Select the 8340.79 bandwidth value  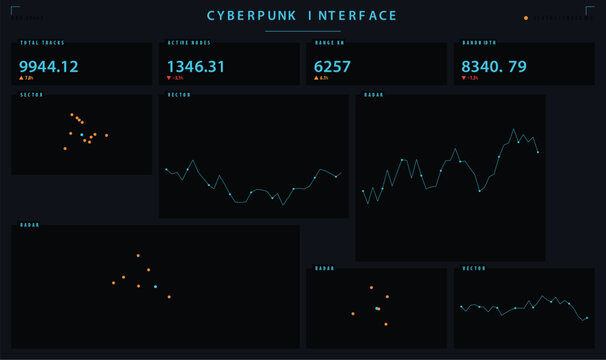coord(494,67)
